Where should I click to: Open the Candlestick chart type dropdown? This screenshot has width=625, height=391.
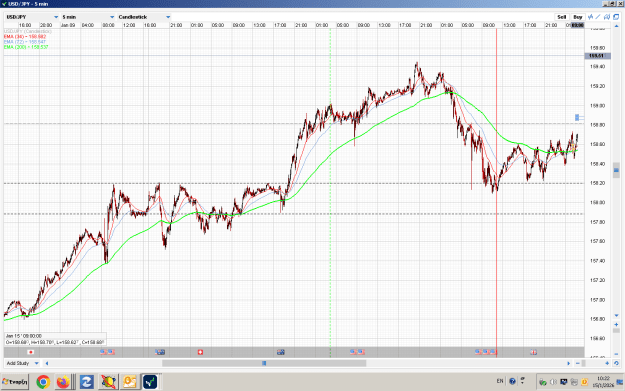[144, 17]
